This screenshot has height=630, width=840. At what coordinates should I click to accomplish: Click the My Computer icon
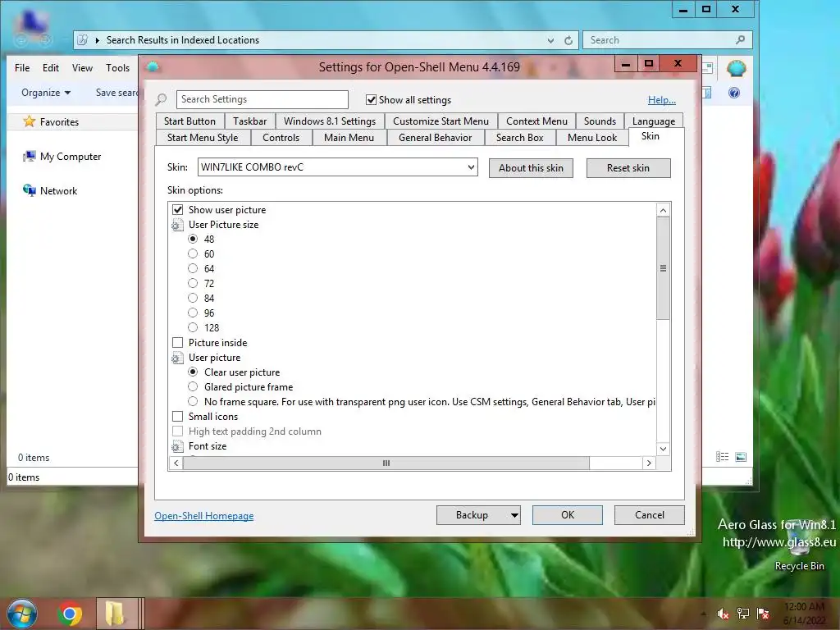(x=30, y=157)
